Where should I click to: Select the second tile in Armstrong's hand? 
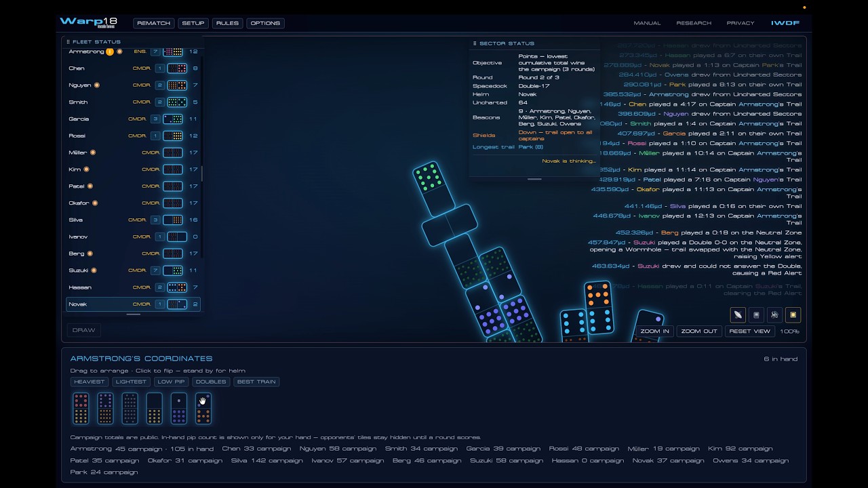pyautogui.click(x=105, y=408)
